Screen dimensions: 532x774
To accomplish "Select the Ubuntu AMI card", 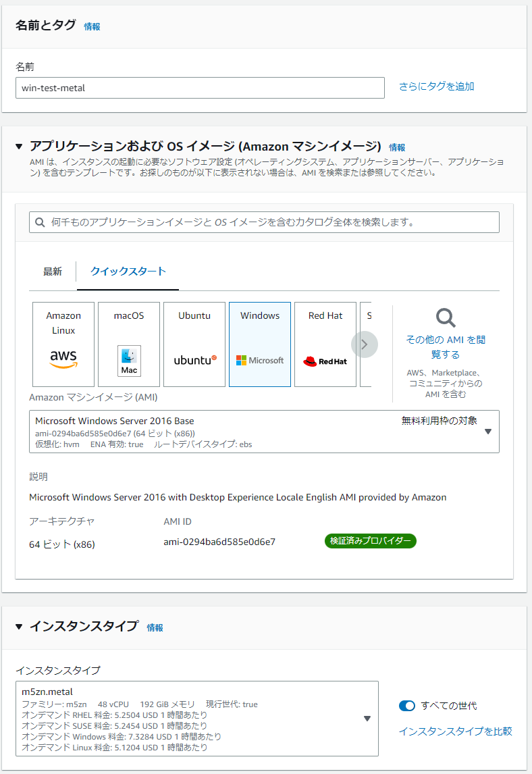I will tap(194, 344).
